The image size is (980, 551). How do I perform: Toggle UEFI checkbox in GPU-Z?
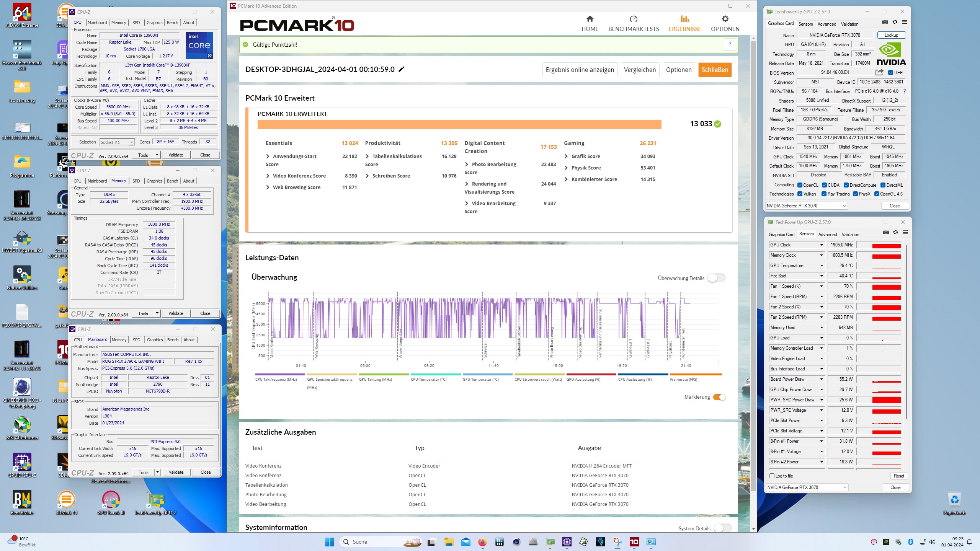pos(890,72)
